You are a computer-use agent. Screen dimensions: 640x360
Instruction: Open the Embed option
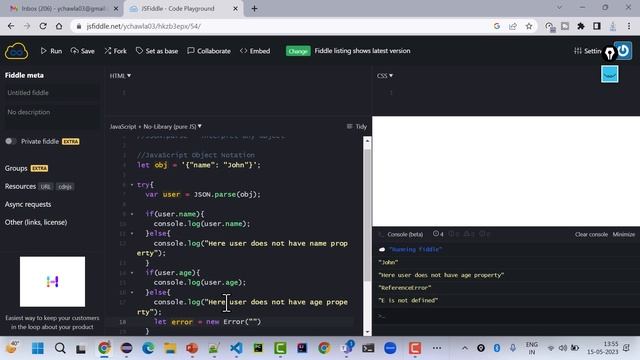255,51
